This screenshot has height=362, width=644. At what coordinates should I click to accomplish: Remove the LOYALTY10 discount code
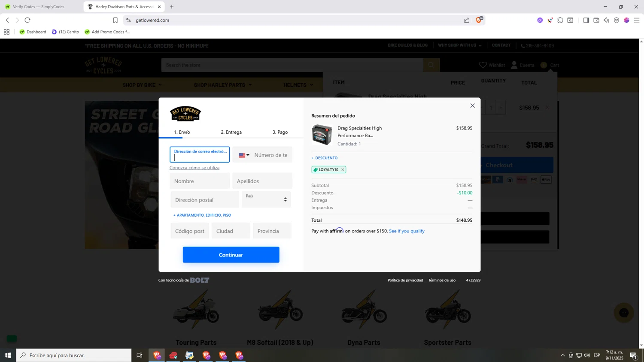tap(343, 170)
